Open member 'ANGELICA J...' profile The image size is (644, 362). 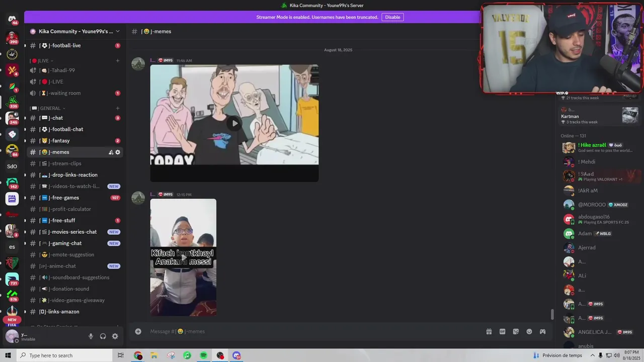[x=599, y=332]
